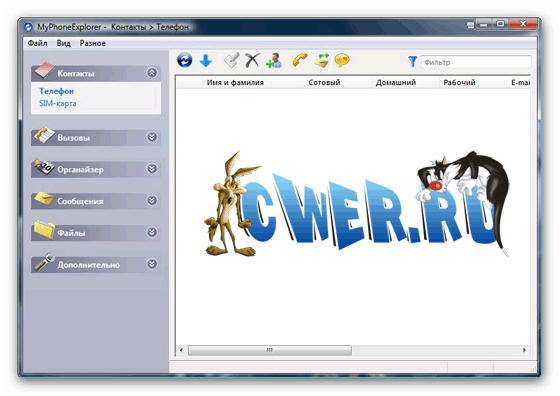The height and width of the screenshot is (396, 560).
Task: Expand the Органайзер section
Action: point(152,169)
